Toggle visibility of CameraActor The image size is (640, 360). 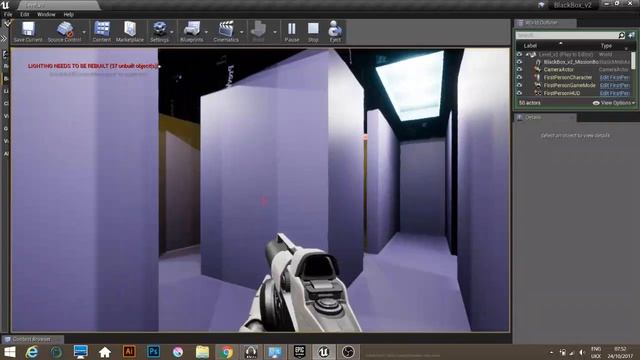(519, 70)
